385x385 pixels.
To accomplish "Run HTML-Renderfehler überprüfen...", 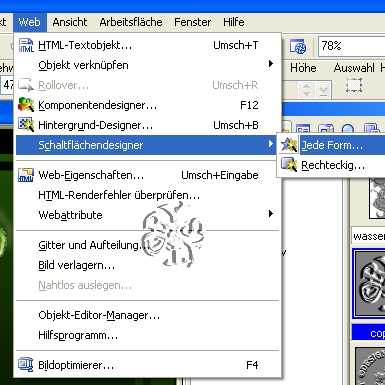I will pyautogui.click(x=147, y=195).
